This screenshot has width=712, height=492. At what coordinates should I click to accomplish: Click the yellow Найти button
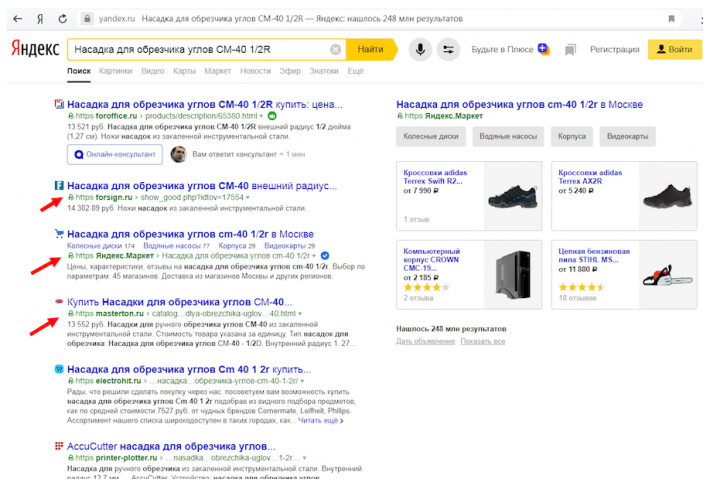(x=371, y=49)
